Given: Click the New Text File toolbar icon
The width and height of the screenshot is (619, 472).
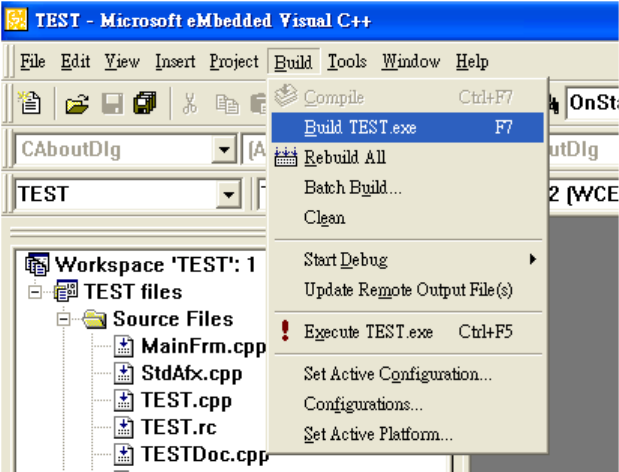Looking at the screenshot, I should tap(30, 103).
